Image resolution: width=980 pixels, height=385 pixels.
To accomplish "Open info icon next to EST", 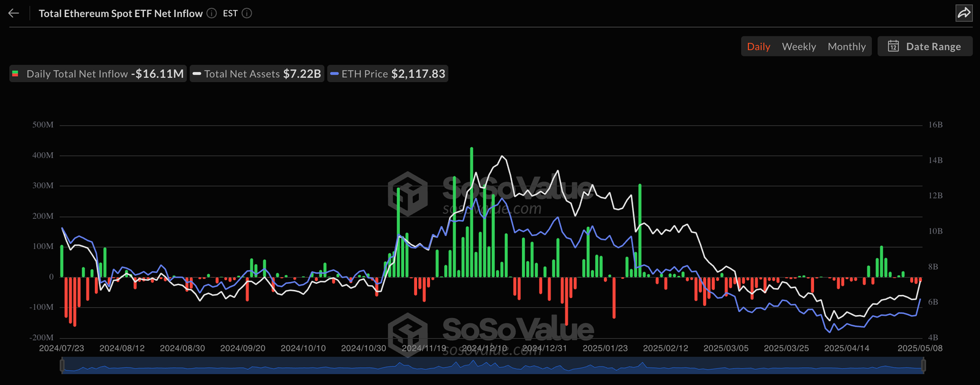I will tap(247, 13).
